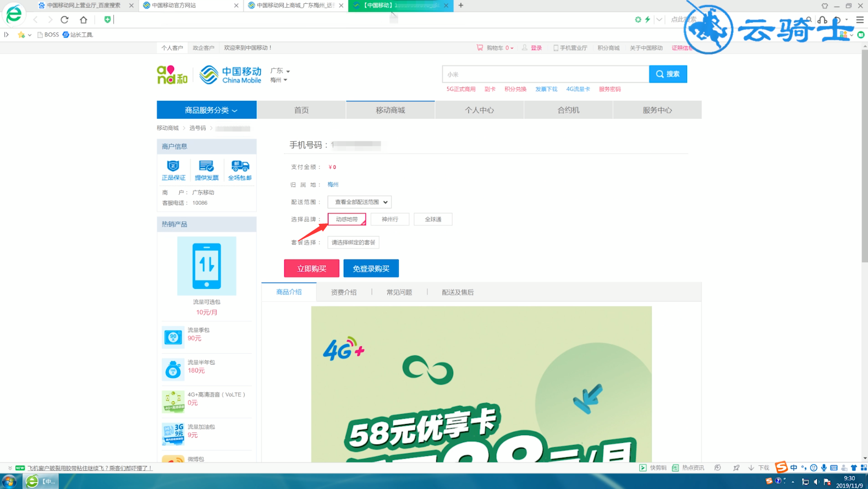Click 下载 download status bar icon
868x489 pixels.
pos(759,468)
